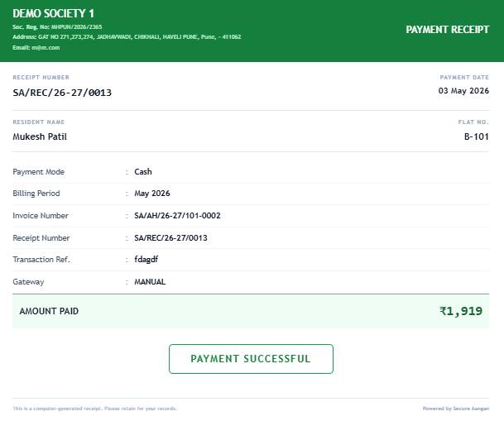
Task: Click Gateway value MANUAL
Action: click(x=150, y=281)
